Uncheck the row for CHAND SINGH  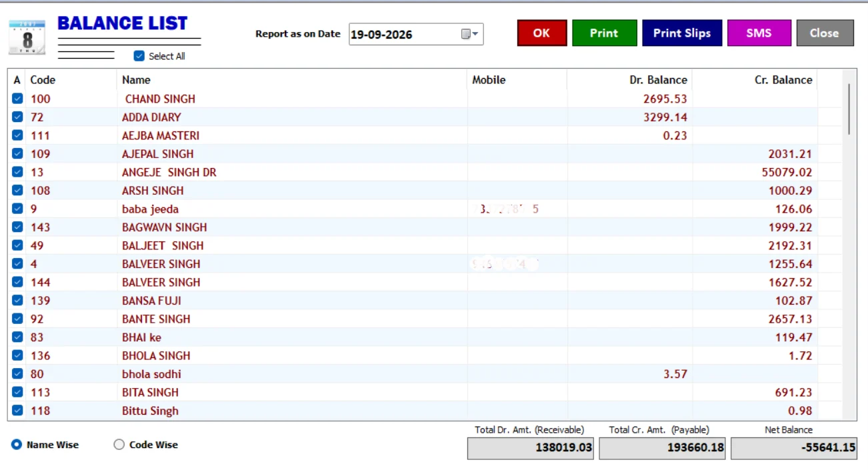[x=17, y=99]
